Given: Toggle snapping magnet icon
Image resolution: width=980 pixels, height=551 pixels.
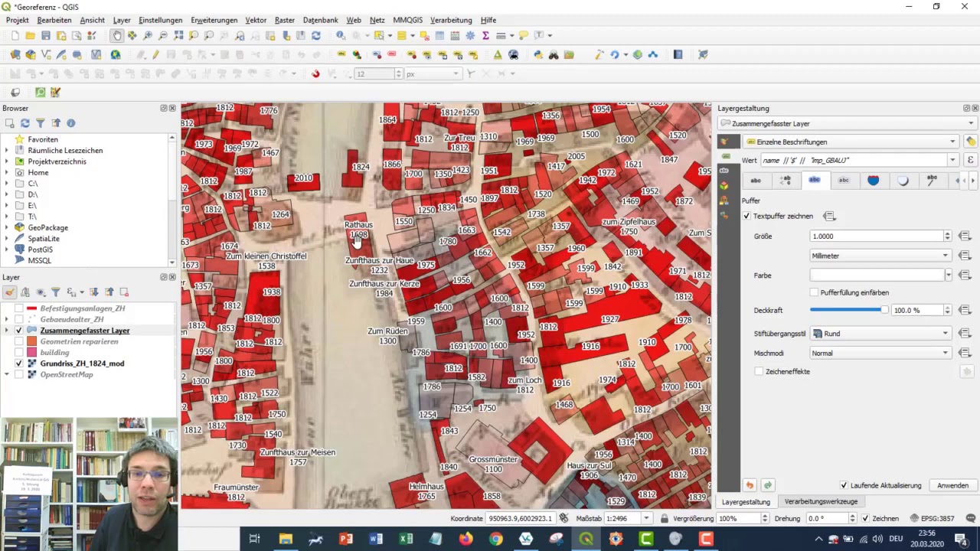Looking at the screenshot, I should click(x=315, y=73).
